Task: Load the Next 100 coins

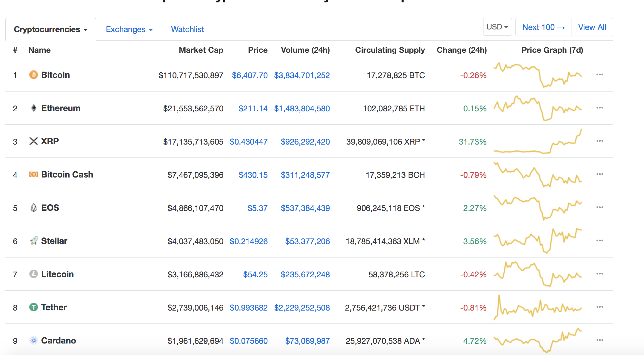Action: tap(543, 27)
